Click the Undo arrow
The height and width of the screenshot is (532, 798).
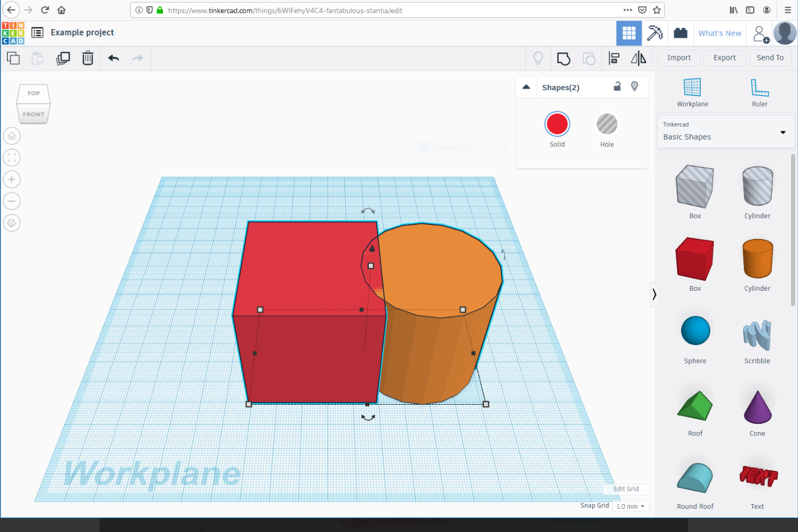click(x=113, y=58)
